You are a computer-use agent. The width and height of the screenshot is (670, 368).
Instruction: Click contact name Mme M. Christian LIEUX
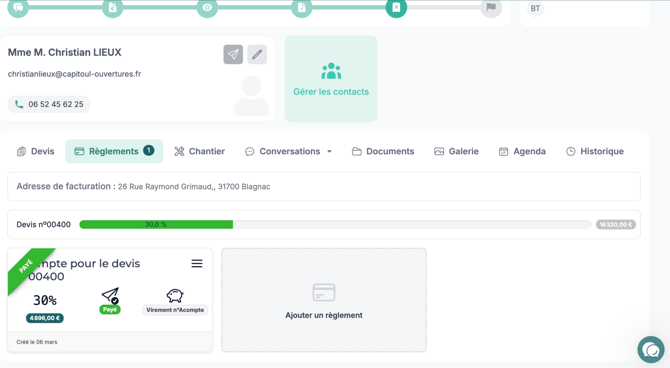pos(65,53)
